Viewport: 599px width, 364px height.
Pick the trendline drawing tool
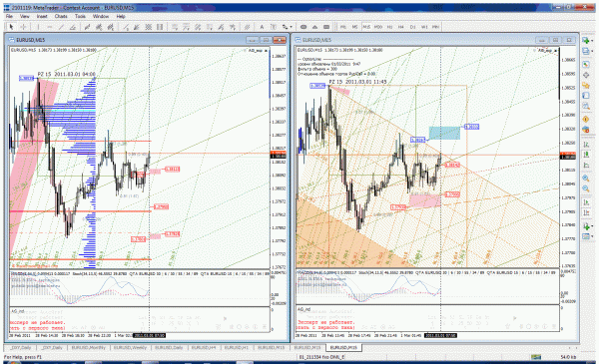61,27
